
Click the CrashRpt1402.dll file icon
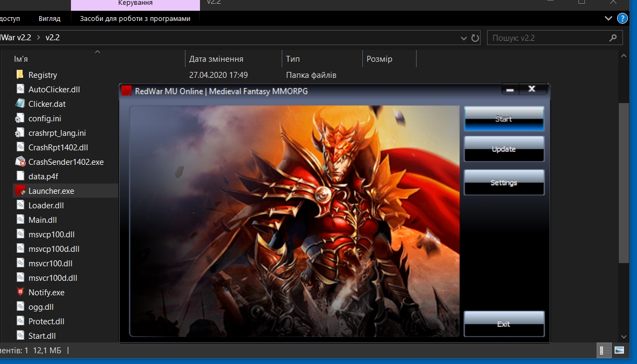(20, 147)
